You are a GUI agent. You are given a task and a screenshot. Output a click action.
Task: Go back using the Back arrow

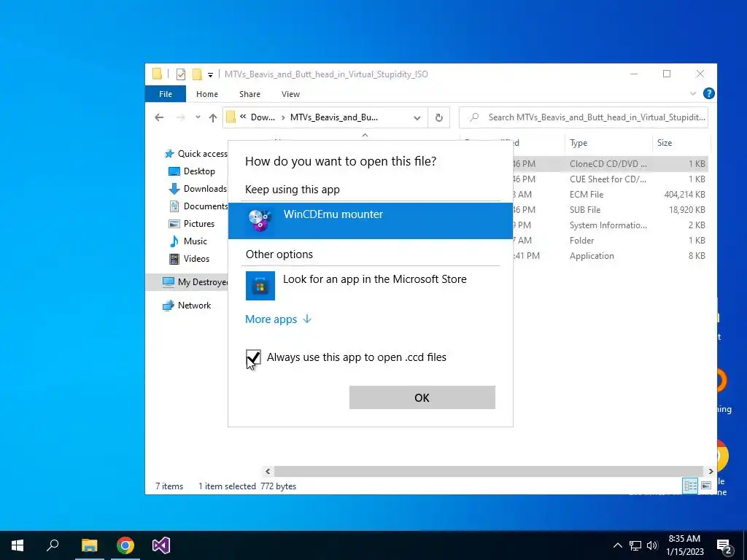coord(159,117)
